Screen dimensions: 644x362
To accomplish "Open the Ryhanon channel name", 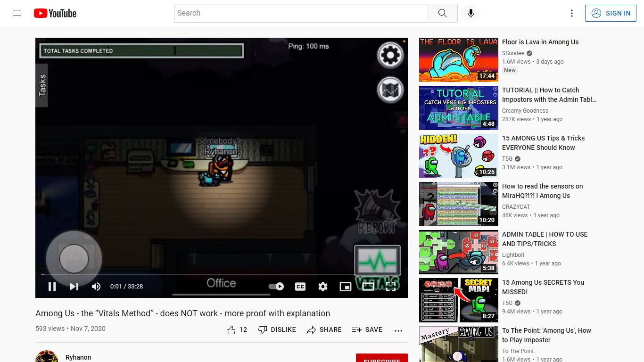I will point(78,357).
